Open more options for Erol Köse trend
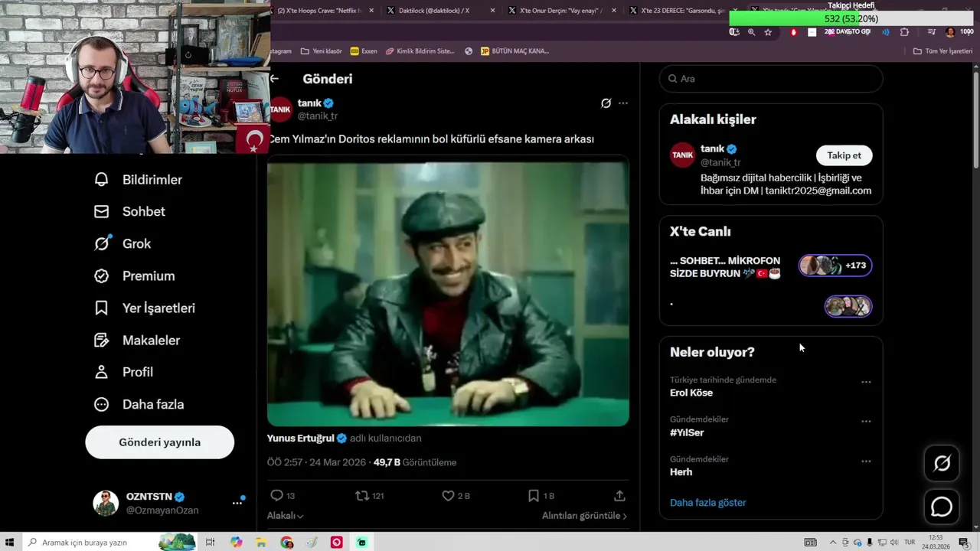 (866, 382)
